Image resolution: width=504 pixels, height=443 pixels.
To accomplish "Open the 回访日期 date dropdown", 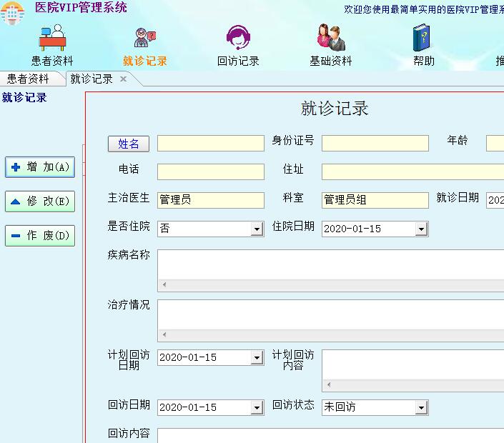I will coord(257,408).
